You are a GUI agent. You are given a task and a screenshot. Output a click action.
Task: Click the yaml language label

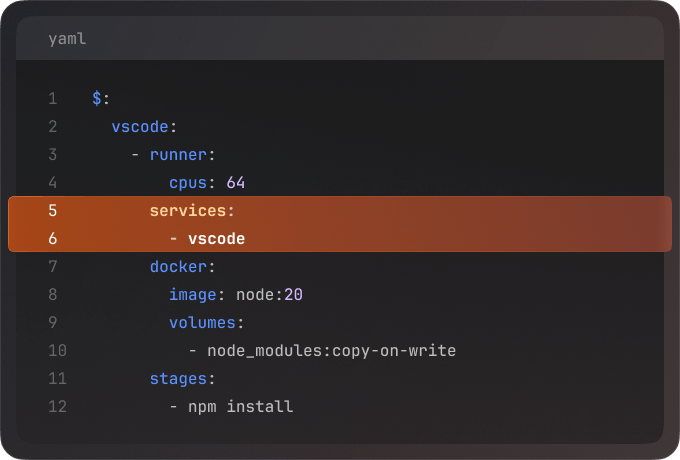[67, 39]
